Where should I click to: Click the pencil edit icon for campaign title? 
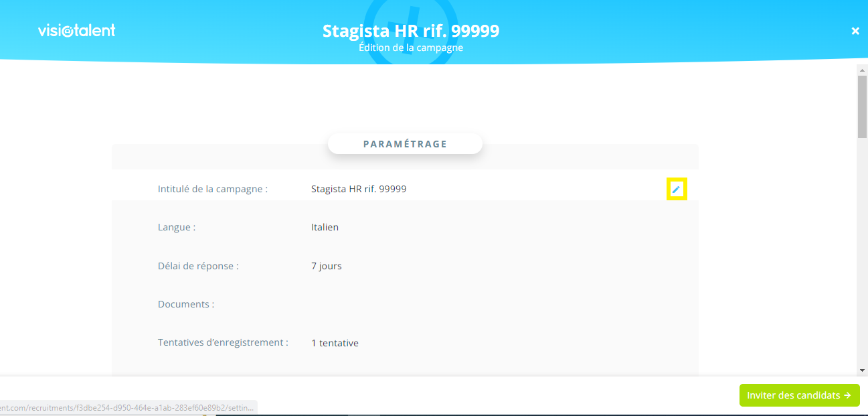(x=677, y=190)
